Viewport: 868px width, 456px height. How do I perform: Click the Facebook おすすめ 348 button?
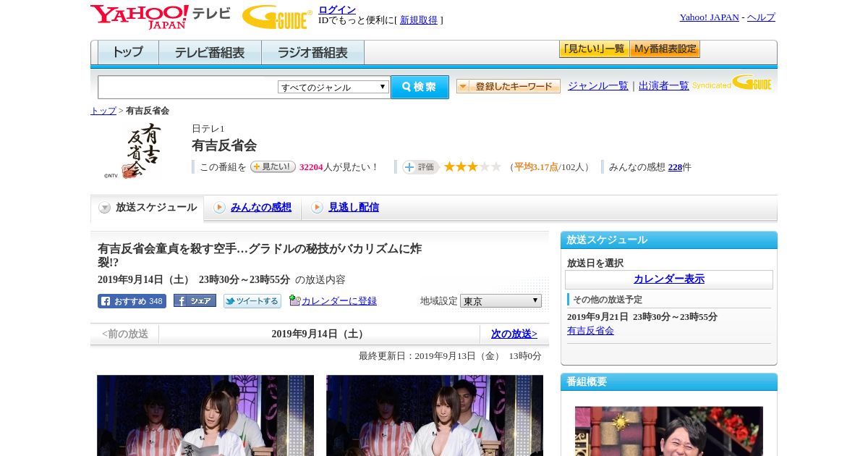132,301
